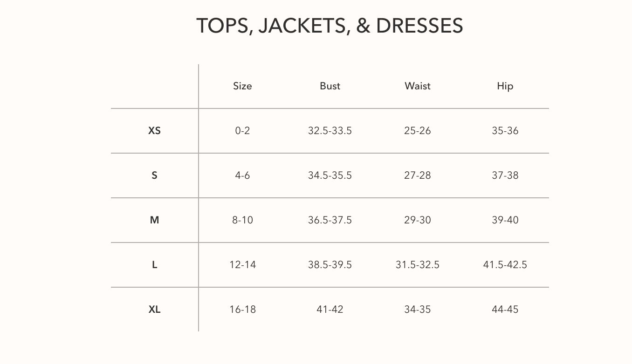This screenshot has width=632, height=364.
Task: Select the Waist column header
Action: click(x=418, y=86)
